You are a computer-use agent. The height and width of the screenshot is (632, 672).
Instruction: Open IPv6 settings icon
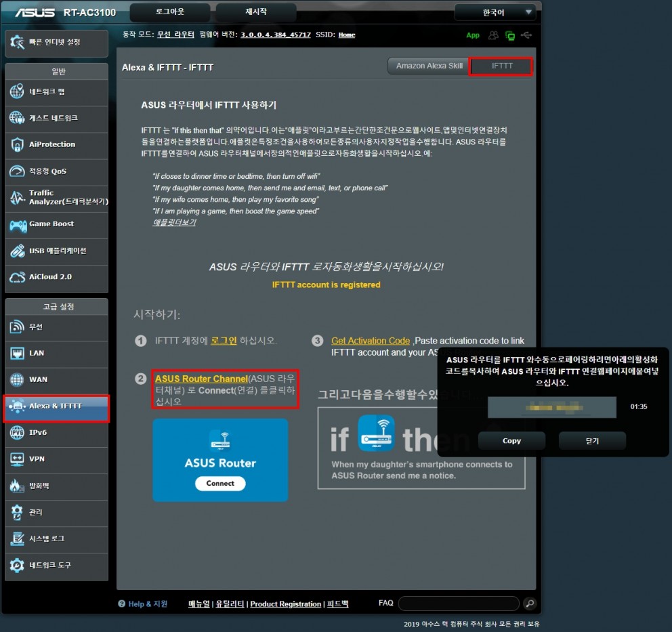(x=17, y=432)
